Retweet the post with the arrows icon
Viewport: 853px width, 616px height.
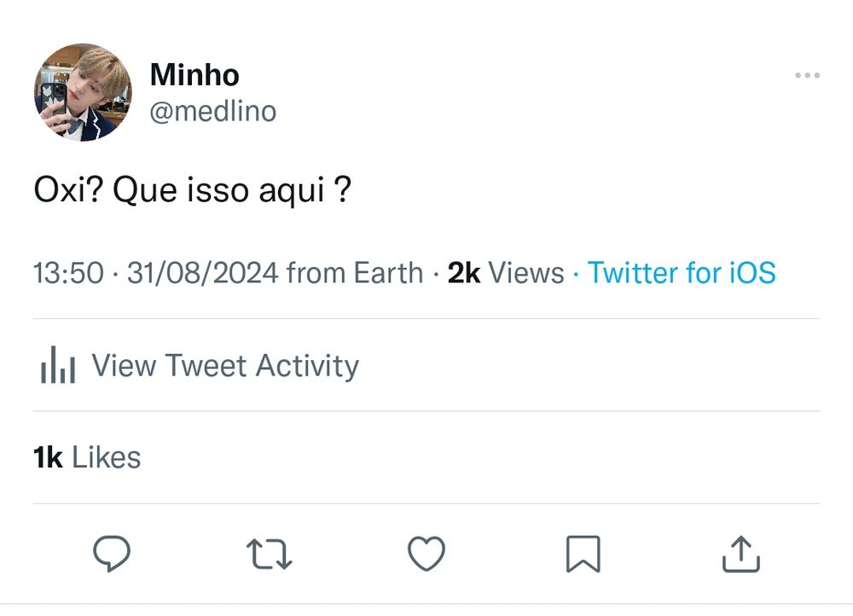point(269,555)
